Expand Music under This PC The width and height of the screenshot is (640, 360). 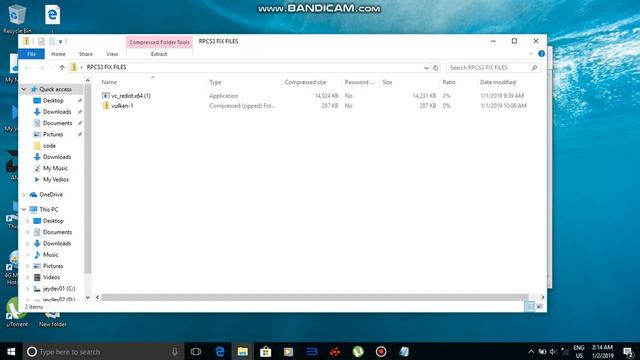27,255
